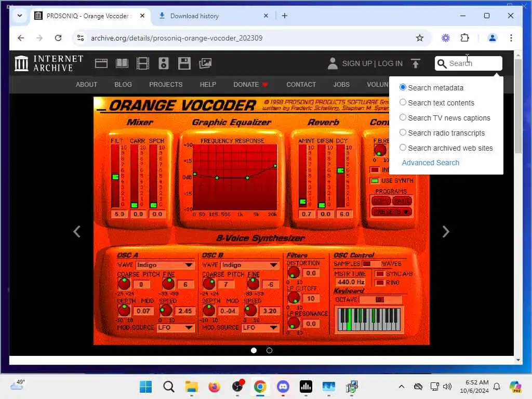Open notifications bell in the taskbar
Image resolution: width=532 pixels, height=399 pixels.
497,387
